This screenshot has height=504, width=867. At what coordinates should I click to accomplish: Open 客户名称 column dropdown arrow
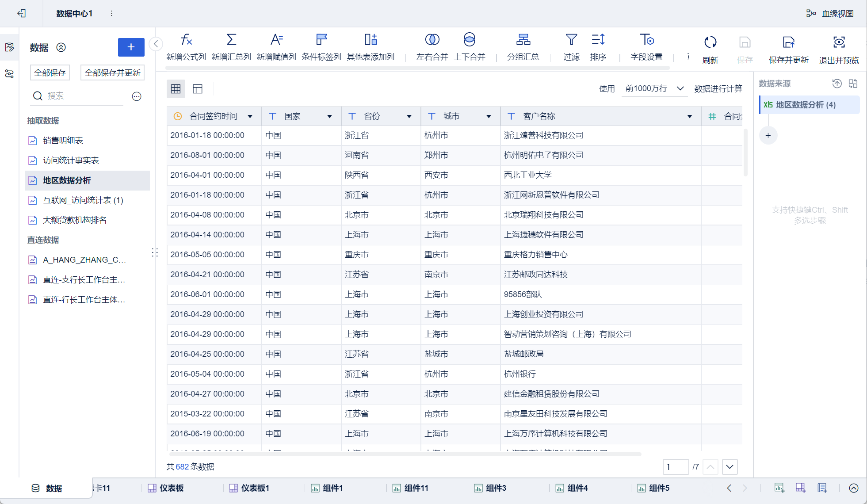689,116
